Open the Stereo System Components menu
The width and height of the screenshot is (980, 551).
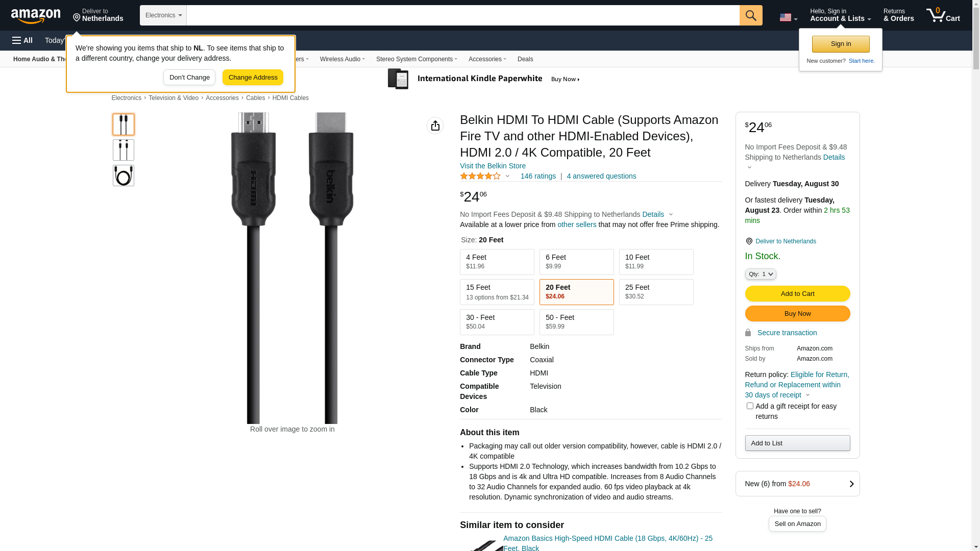point(416,59)
